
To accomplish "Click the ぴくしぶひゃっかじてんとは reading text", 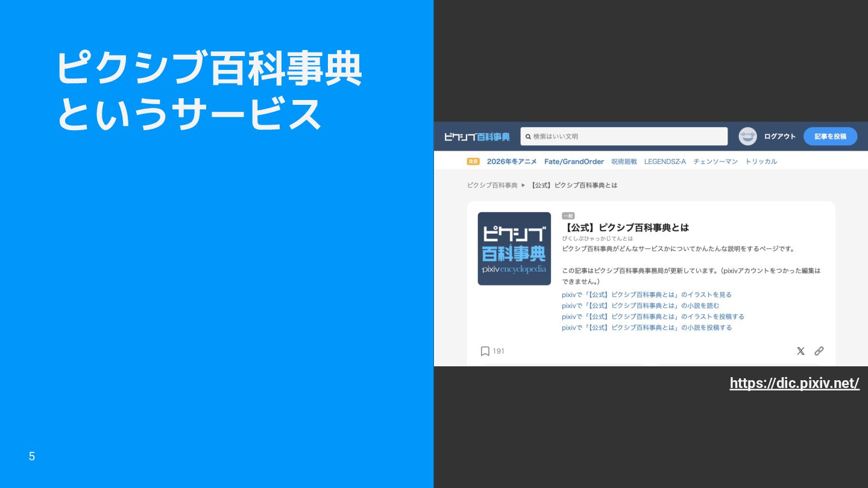I will coord(597,239).
